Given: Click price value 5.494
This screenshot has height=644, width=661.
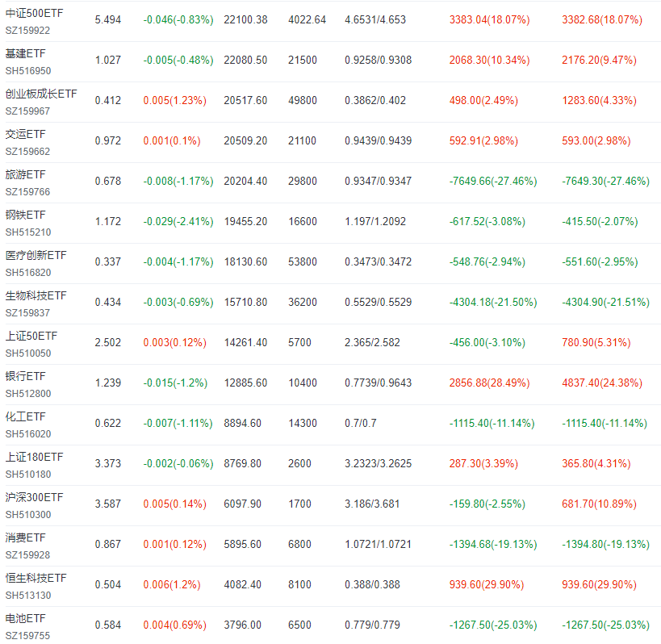Looking at the screenshot, I should pyautogui.click(x=108, y=20).
